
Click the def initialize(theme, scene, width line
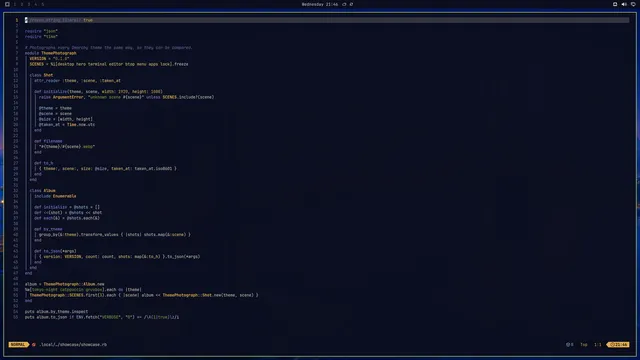[x=98, y=91]
